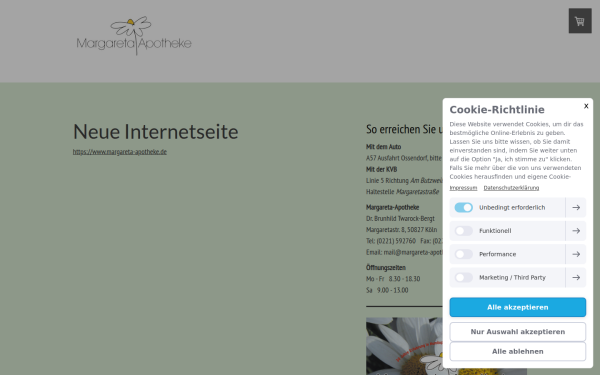Enable the Funktionell cookies switch
The image size is (600, 375).
tap(463, 231)
